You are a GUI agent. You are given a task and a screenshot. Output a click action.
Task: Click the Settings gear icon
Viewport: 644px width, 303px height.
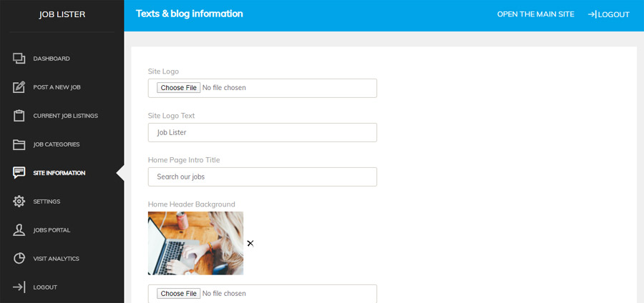[x=19, y=202]
